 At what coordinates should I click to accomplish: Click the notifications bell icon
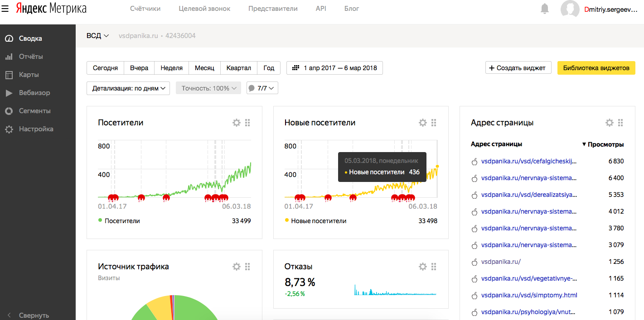tap(545, 9)
